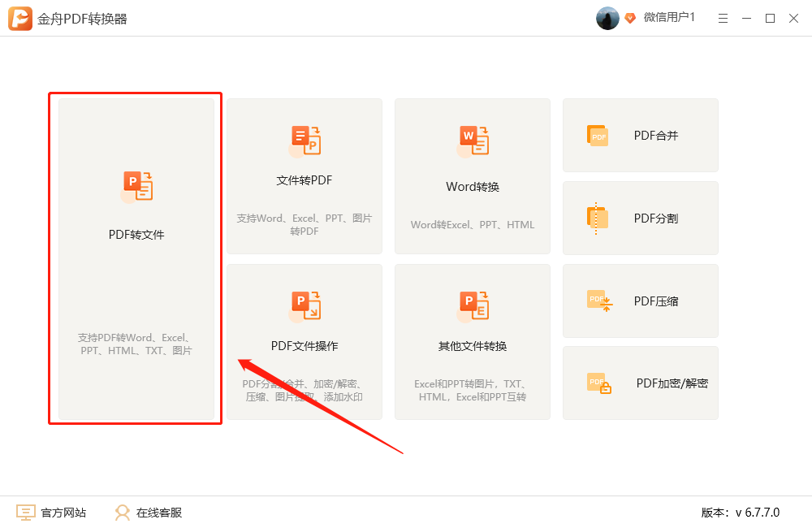812x528 pixels.
Task: Open the user avatar profile picture
Action: click(607, 18)
